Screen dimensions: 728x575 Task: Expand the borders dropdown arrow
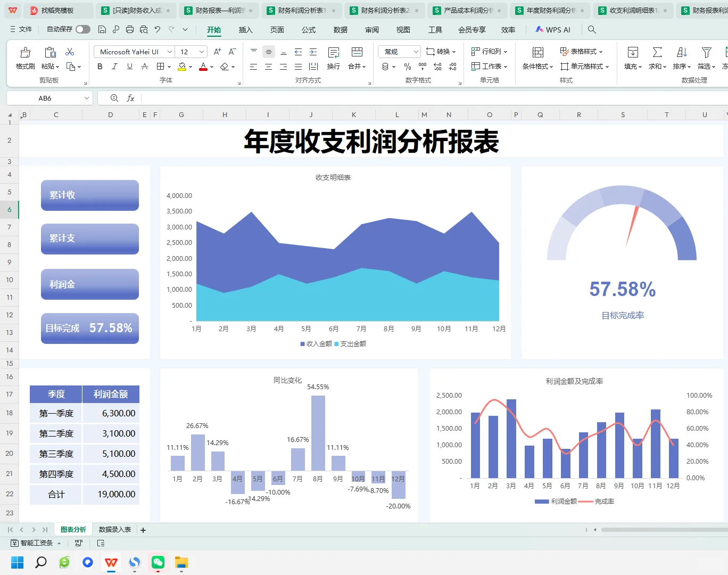[x=169, y=67]
